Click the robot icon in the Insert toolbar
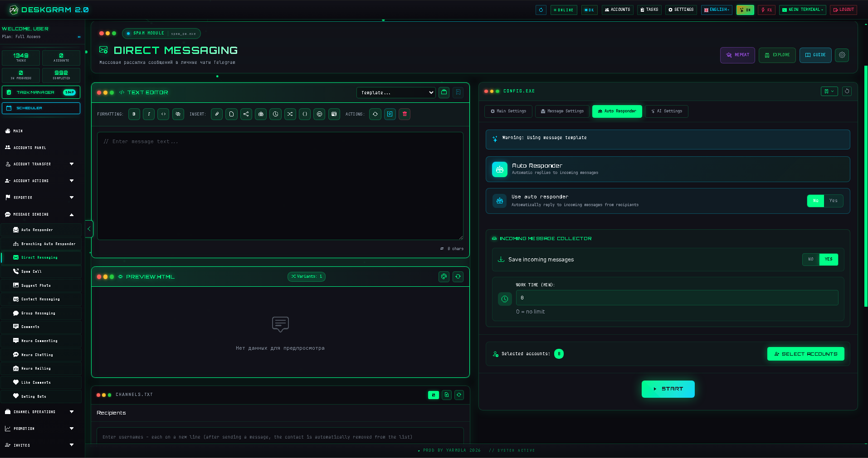The height and width of the screenshot is (458, 868). tap(261, 114)
